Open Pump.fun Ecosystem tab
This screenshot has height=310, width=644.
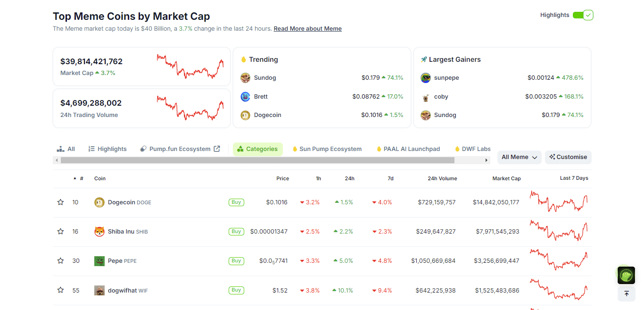[x=180, y=149]
